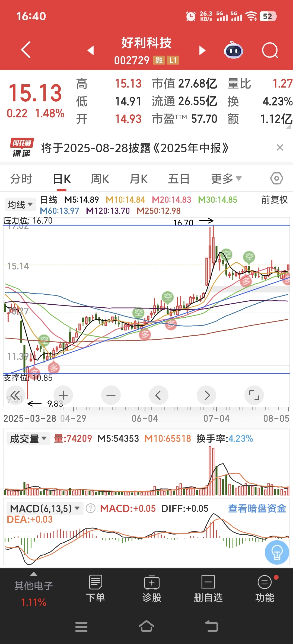This screenshot has width=293, height=644.
Task: Expand the 更多 periods dropdown
Action: click(x=227, y=179)
